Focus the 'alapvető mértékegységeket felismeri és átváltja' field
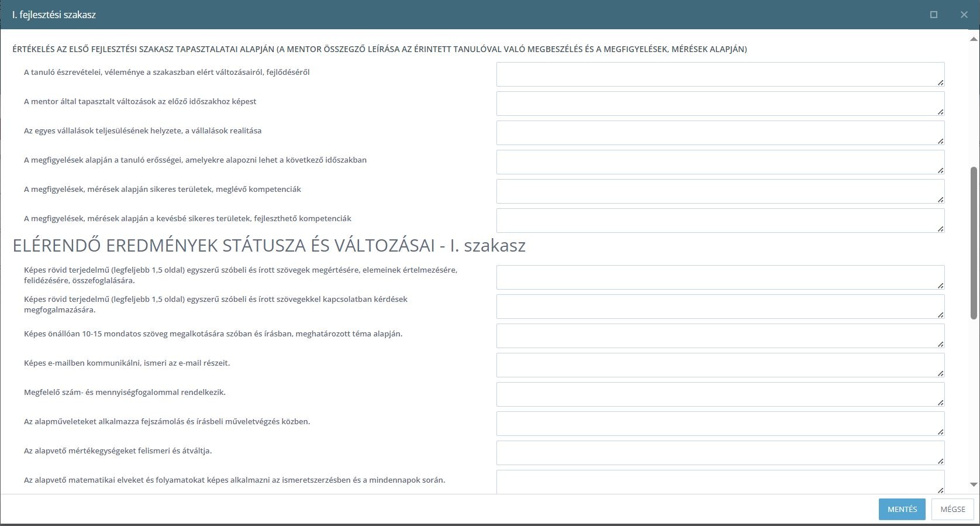 tap(720, 453)
